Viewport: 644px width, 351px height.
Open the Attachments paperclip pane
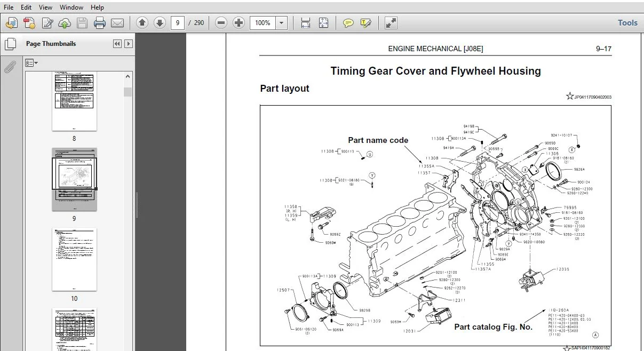click(10, 67)
